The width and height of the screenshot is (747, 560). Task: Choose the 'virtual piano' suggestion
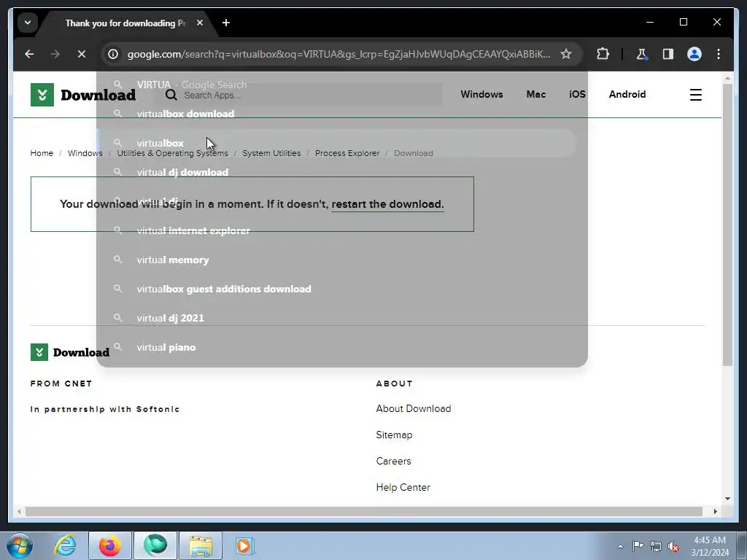click(x=336, y=347)
